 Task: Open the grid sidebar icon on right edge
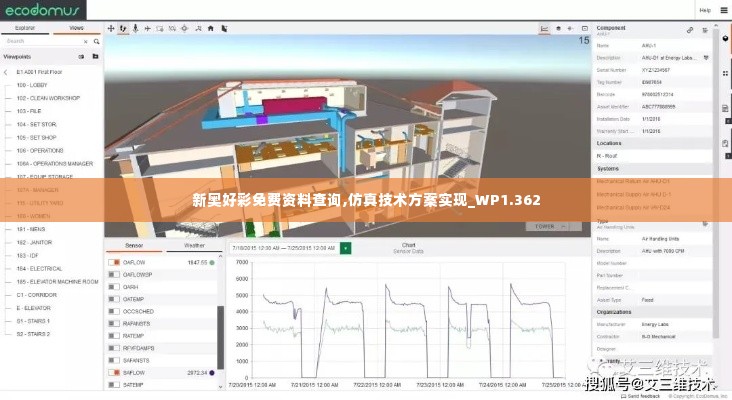click(x=725, y=73)
